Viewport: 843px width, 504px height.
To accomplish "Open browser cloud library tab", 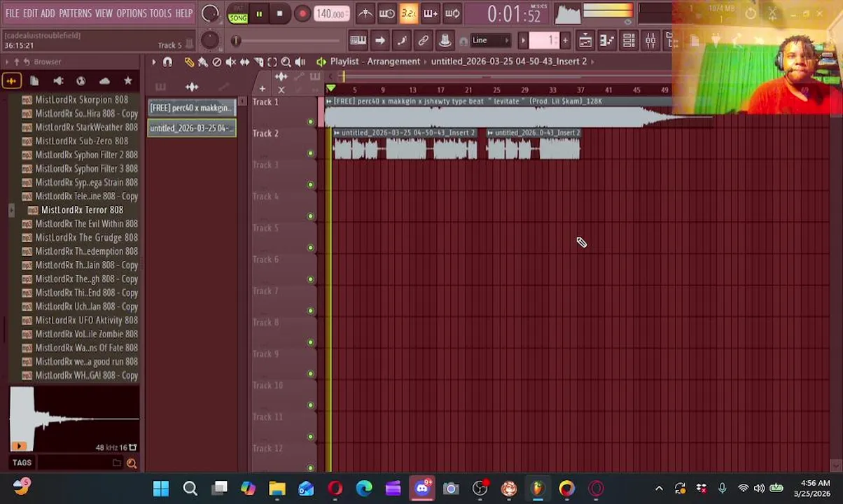I will [x=104, y=81].
